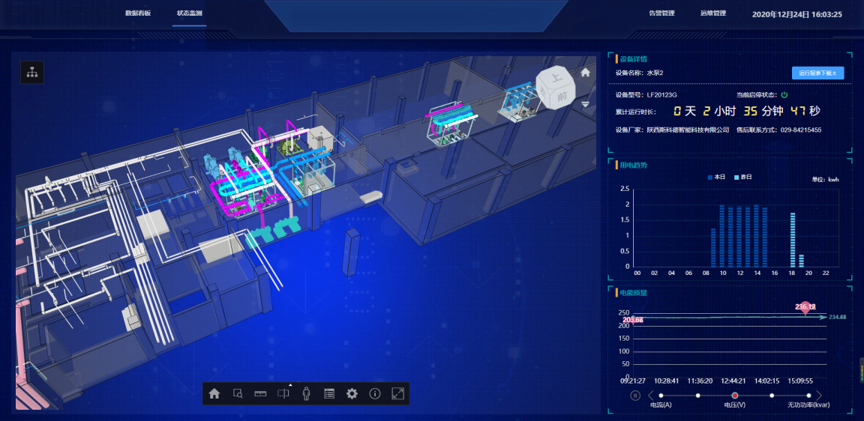Screen dimensions: 864x421
Task: Click the home icon in bottom toolbar
Action: (214, 394)
